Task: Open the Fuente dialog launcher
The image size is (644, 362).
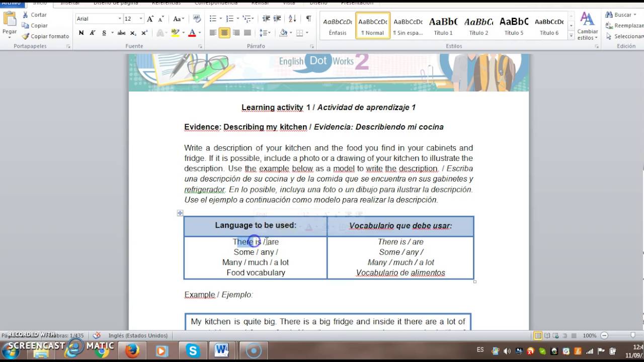Action: coord(200,46)
